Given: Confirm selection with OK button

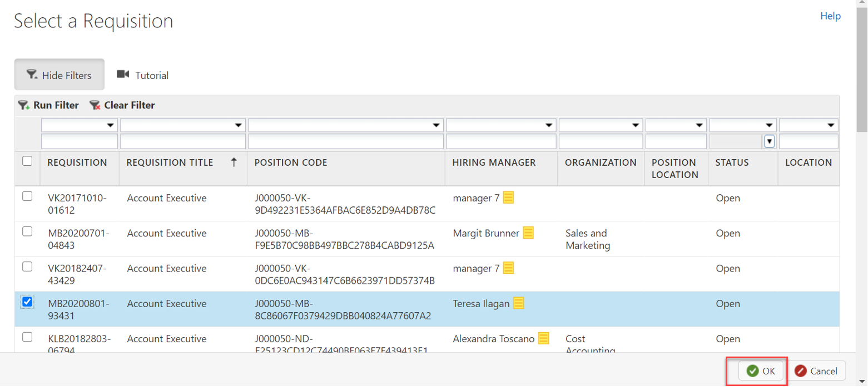Looking at the screenshot, I should point(761,371).
